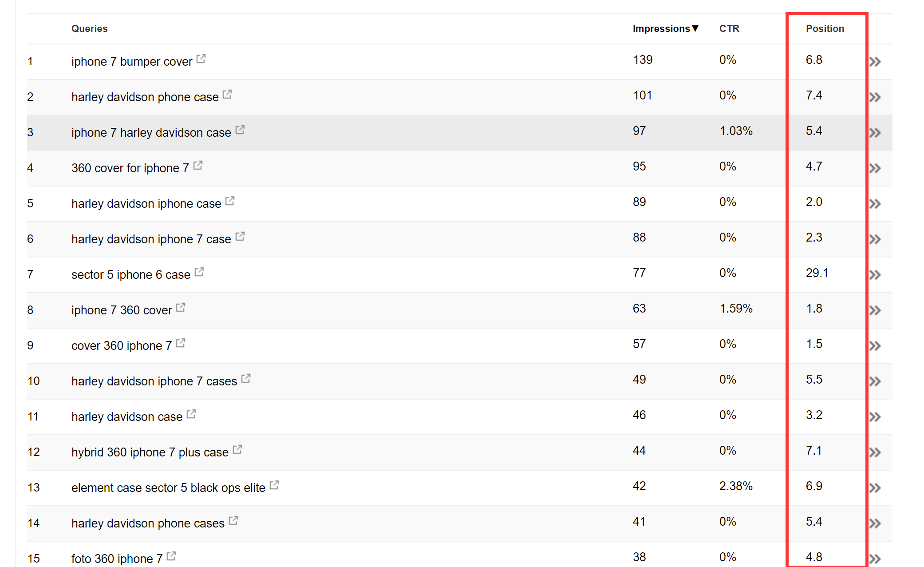Screen dimensions: 924x567
Task: Sort by the CTR column header
Action: 729,28
